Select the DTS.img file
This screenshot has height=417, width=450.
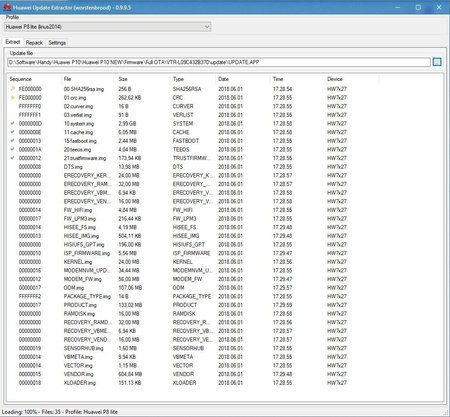pos(73,167)
